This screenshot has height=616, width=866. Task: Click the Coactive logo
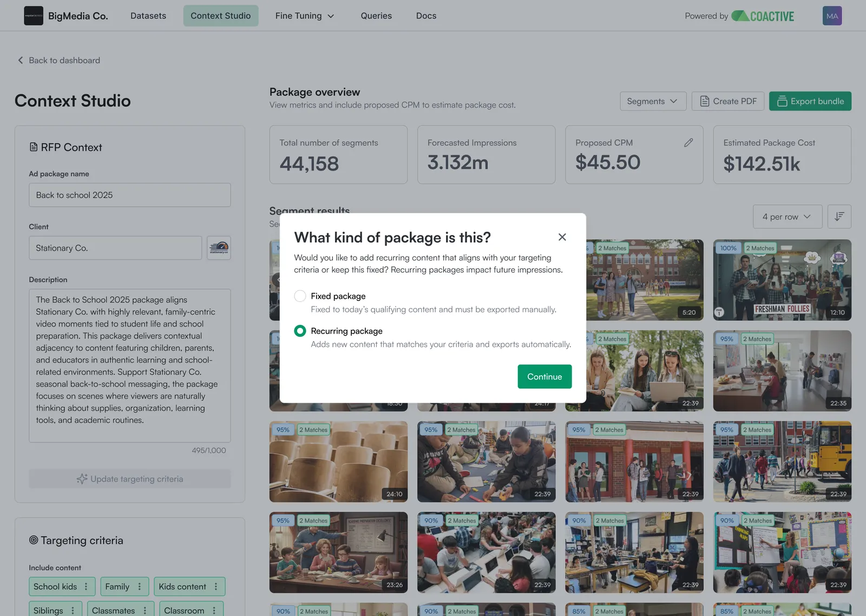(x=763, y=16)
